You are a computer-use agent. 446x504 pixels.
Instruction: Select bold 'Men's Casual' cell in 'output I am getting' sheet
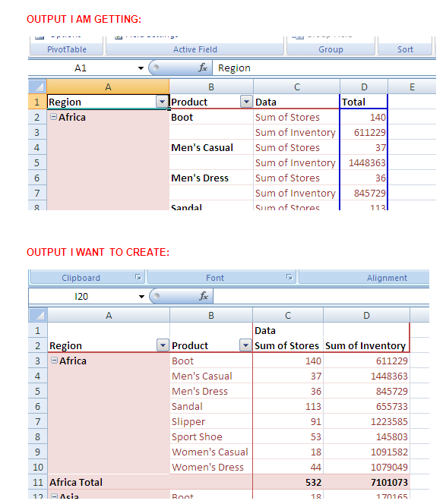211,147
